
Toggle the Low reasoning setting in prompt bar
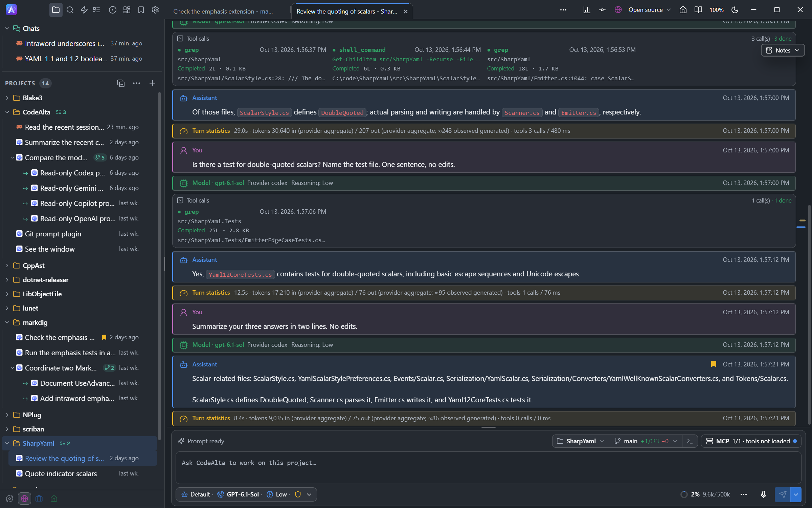(277, 494)
